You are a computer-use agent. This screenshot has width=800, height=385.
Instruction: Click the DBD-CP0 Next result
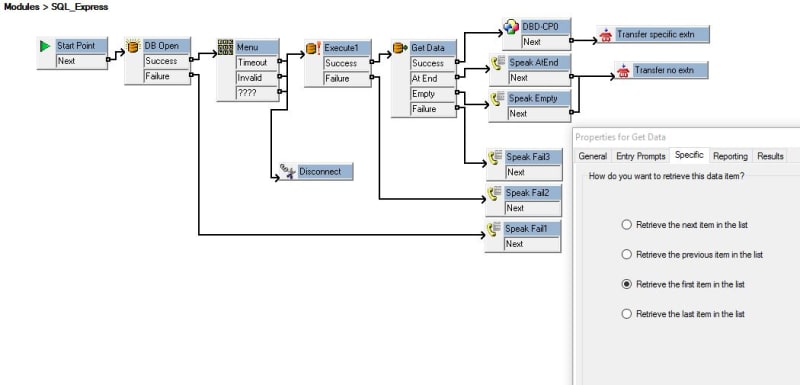coord(545,42)
